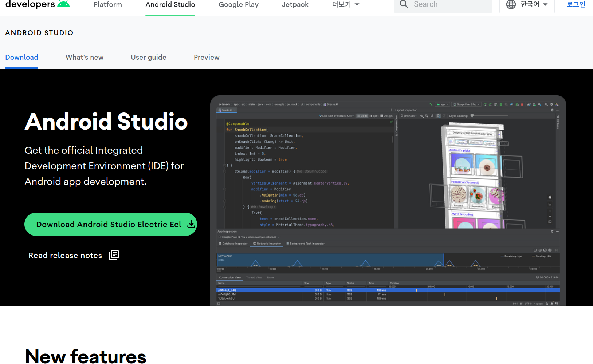Click the Search input field
593x364 pixels.
click(x=443, y=5)
